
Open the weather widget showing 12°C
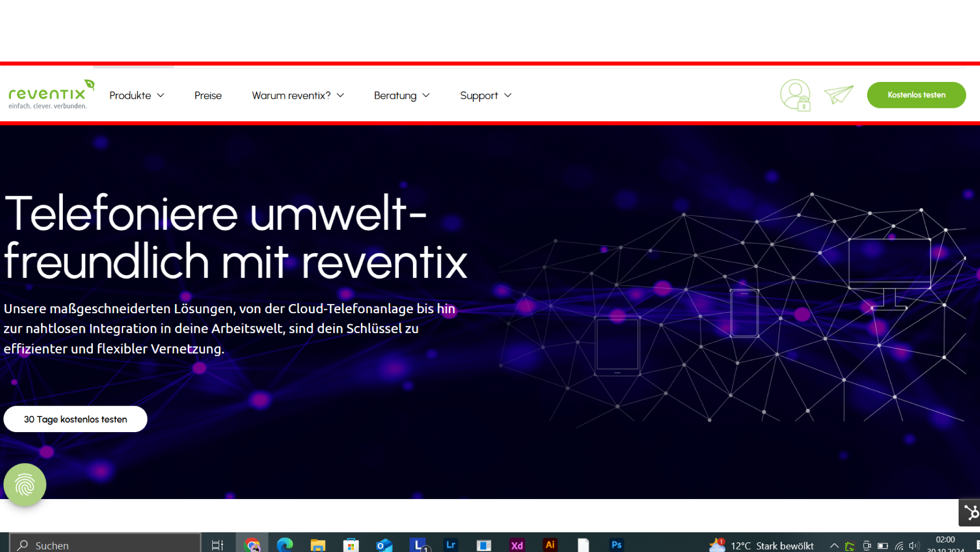[761, 546]
